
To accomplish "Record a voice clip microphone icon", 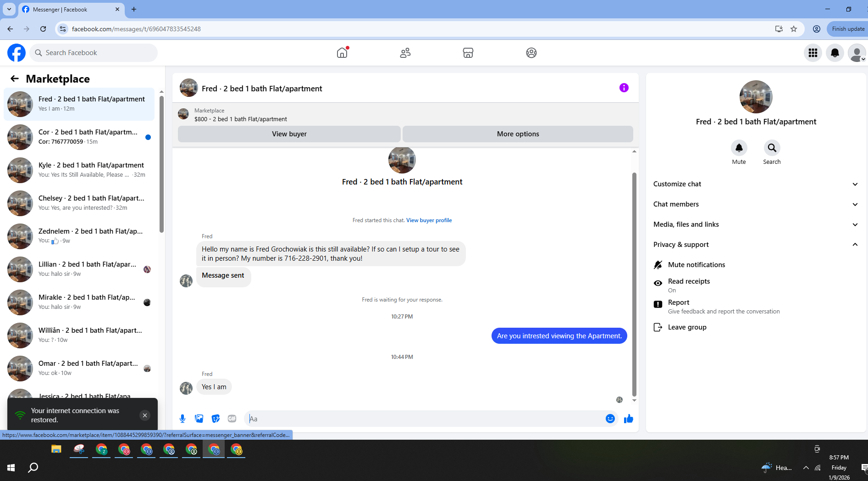I will 182,419.
